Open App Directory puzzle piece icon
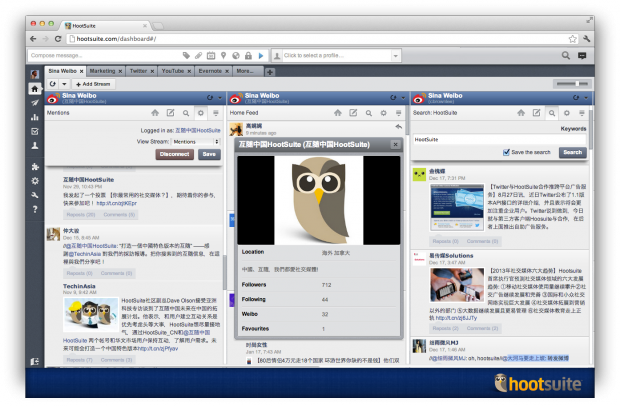 pyautogui.click(x=35, y=167)
